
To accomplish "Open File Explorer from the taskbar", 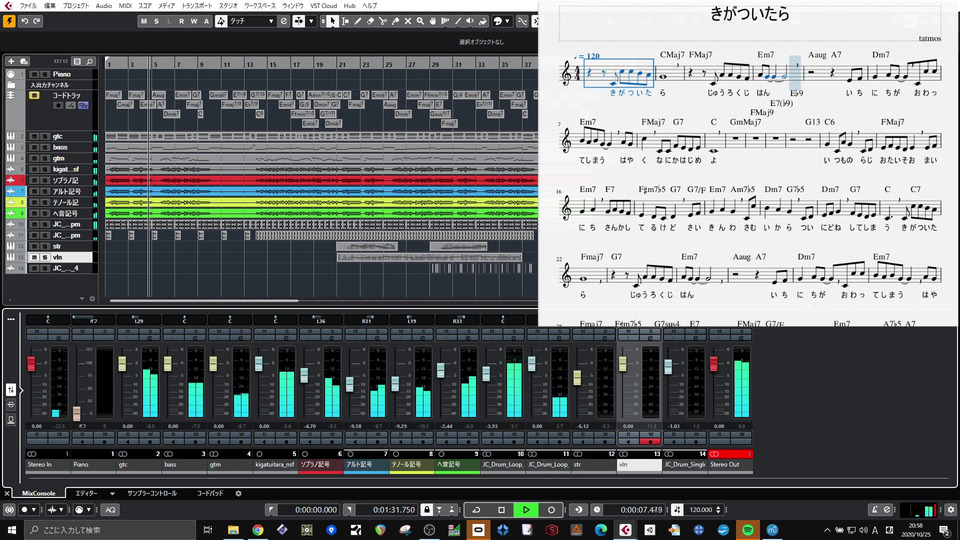I will point(233,530).
